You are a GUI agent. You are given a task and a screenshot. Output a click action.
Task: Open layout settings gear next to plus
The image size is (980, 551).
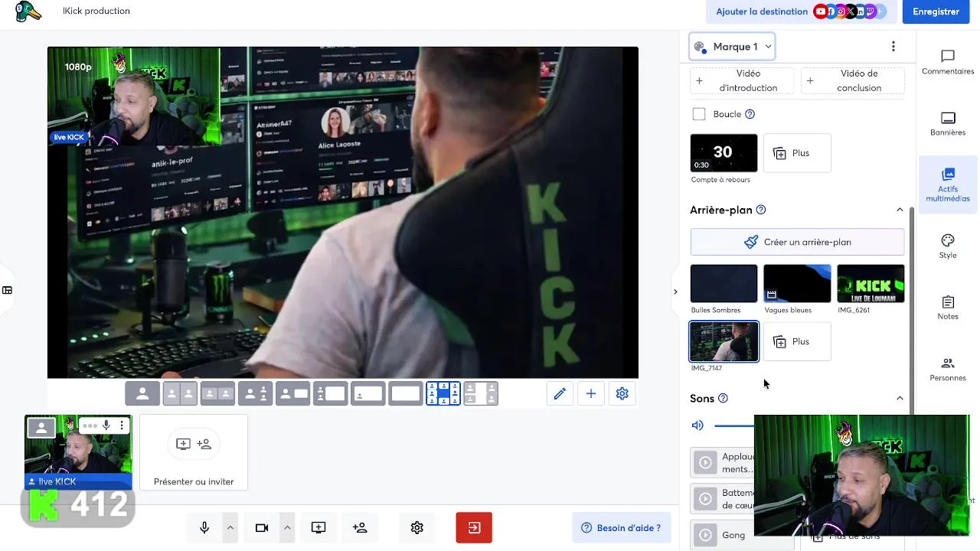tap(622, 393)
